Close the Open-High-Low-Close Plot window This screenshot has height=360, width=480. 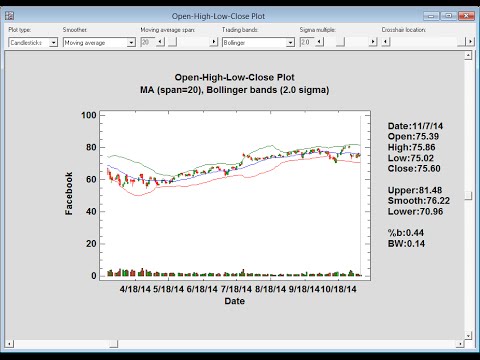466,16
